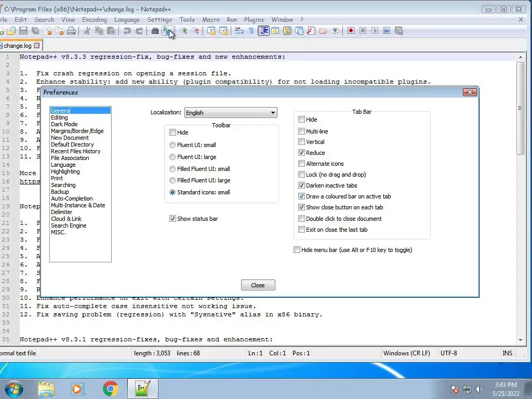
Task: Uncheck Show status bar checkbox
Action: tap(172, 219)
